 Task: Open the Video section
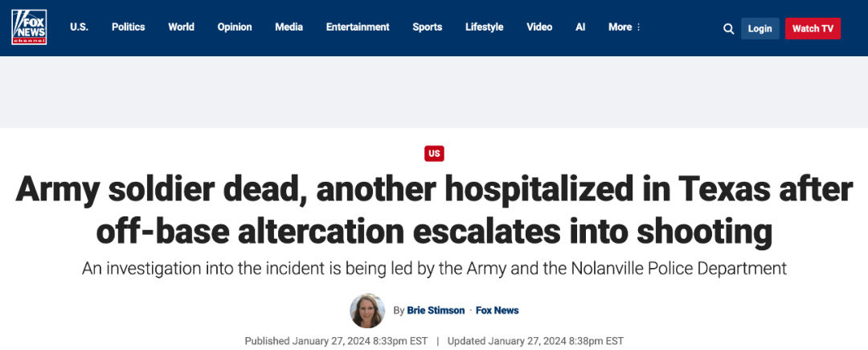[539, 27]
